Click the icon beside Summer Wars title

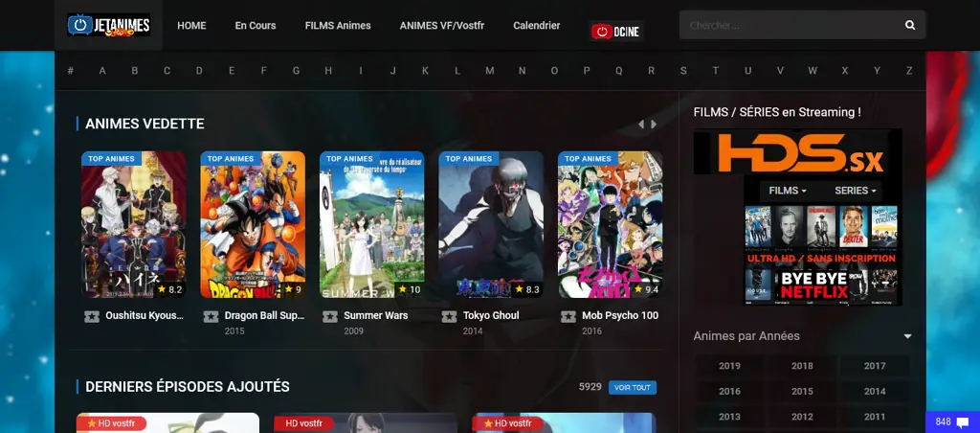[330, 317]
